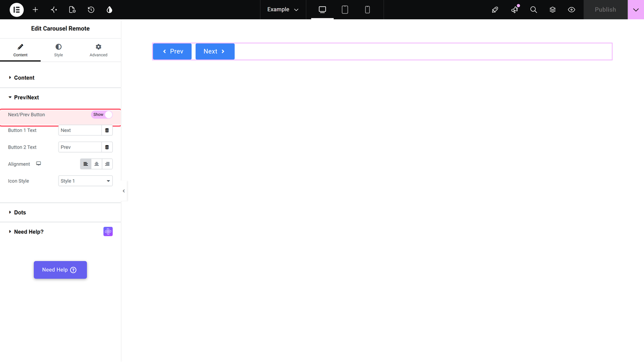This screenshot has height=362, width=644.
Task: Click the Prev carousel button in canvas
Action: click(172, 51)
